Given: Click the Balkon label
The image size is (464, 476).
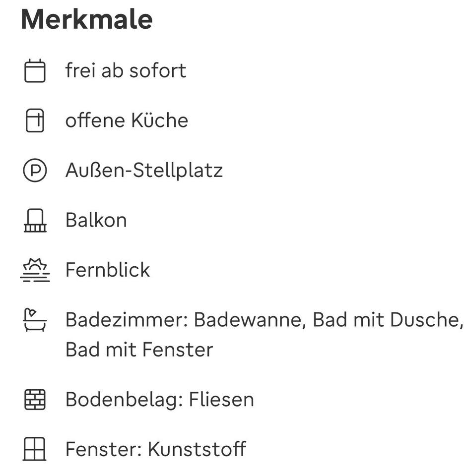Looking at the screenshot, I should pyautogui.click(x=96, y=220).
